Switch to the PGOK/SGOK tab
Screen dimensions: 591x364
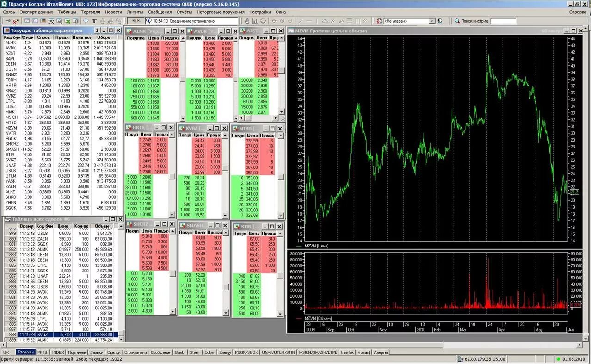pyautogui.click(x=246, y=352)
